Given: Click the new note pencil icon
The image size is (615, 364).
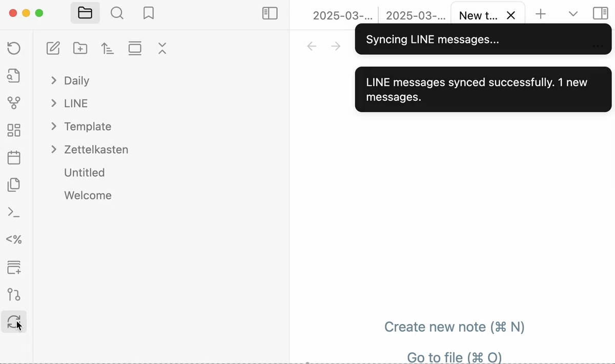Looking at the screenshot, I should coord(53,49).
